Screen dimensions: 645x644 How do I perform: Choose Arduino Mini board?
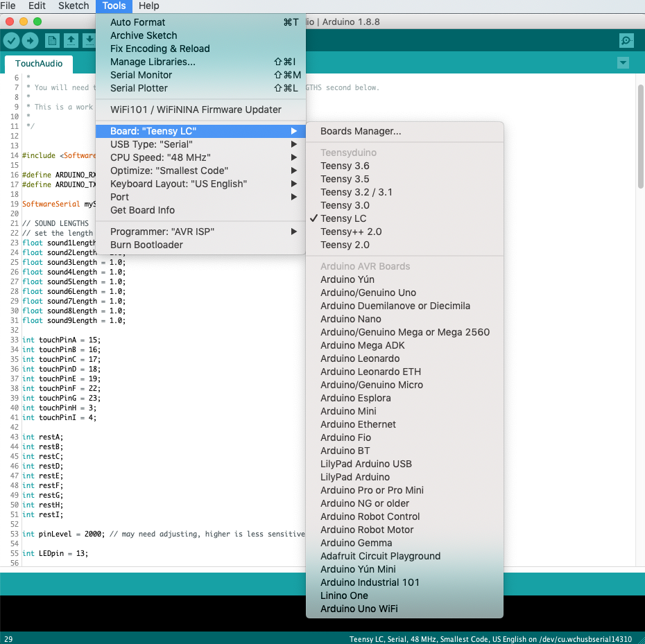[x=405, y=411]
